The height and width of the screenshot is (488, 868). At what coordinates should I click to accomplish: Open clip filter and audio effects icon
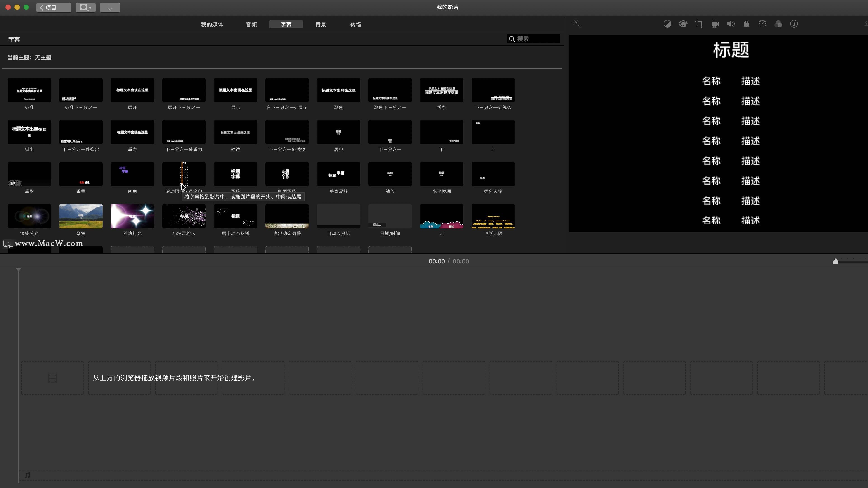pos(778,24)
